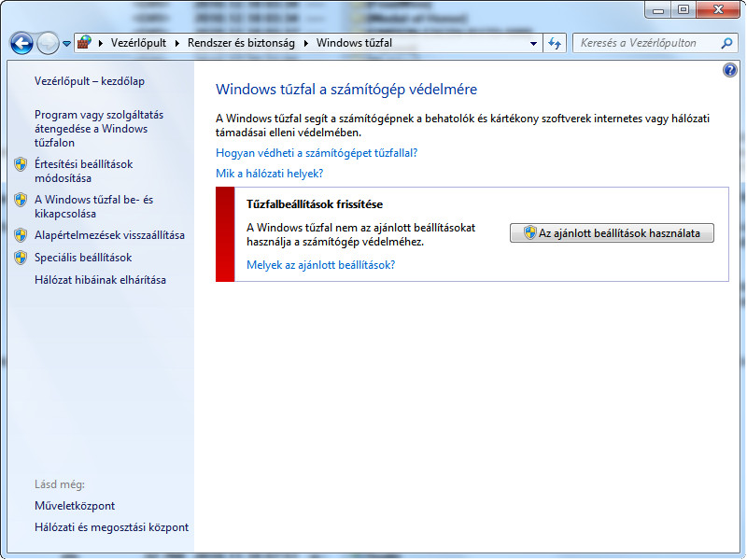Open Alapértelmezések visszaállítása

(x=109, y=235)
